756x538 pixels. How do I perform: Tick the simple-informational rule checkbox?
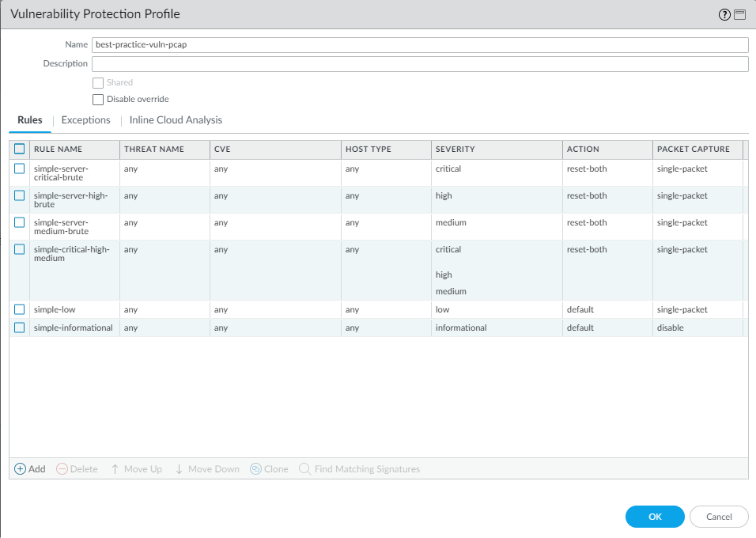click(20, 328)
